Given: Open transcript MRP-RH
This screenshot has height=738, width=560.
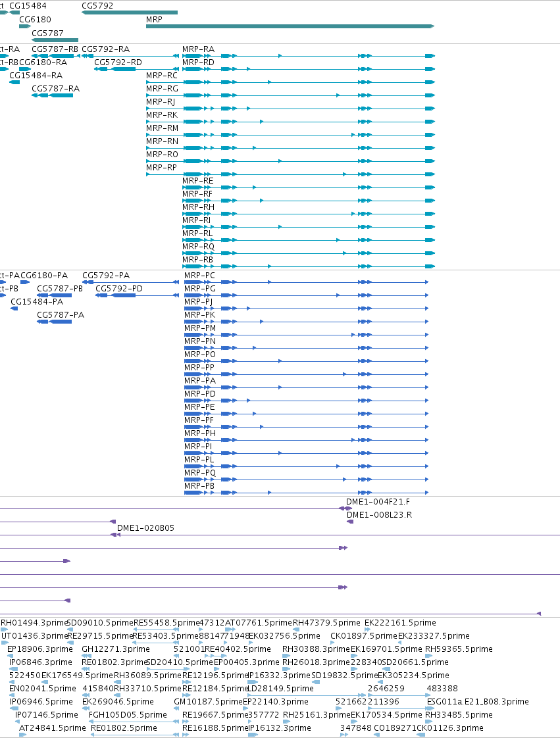Looking at the screenshot, I should point(198,208).
